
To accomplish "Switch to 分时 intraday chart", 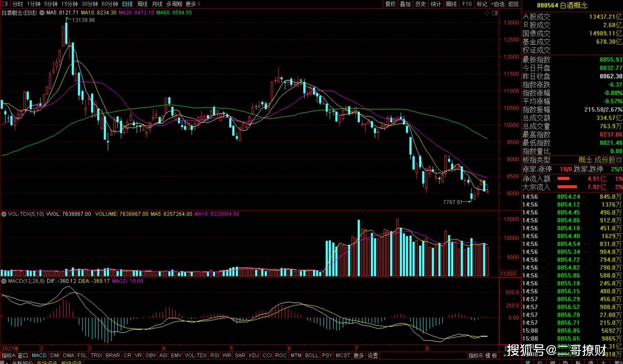I will click(x=18, y=4).
